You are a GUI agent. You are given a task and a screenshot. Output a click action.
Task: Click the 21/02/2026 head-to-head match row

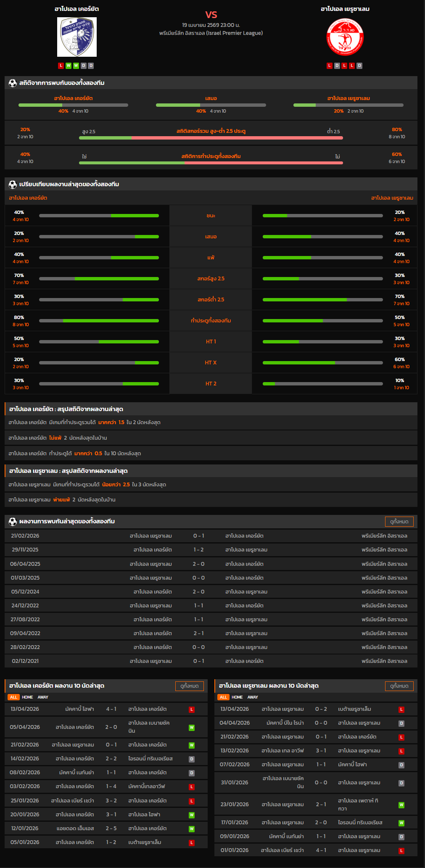[x=211, y=536]
